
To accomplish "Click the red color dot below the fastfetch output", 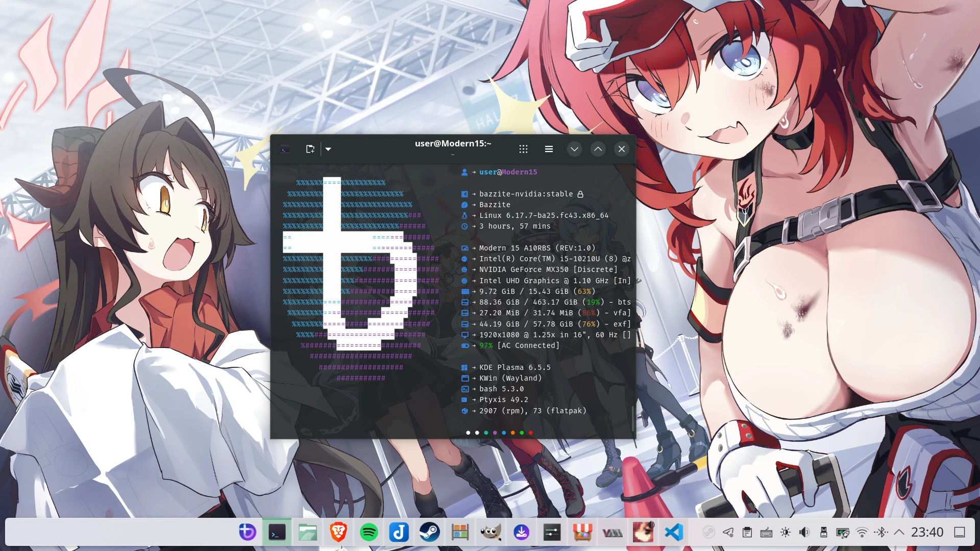I will pyautogui.click(x=530, y=432).
